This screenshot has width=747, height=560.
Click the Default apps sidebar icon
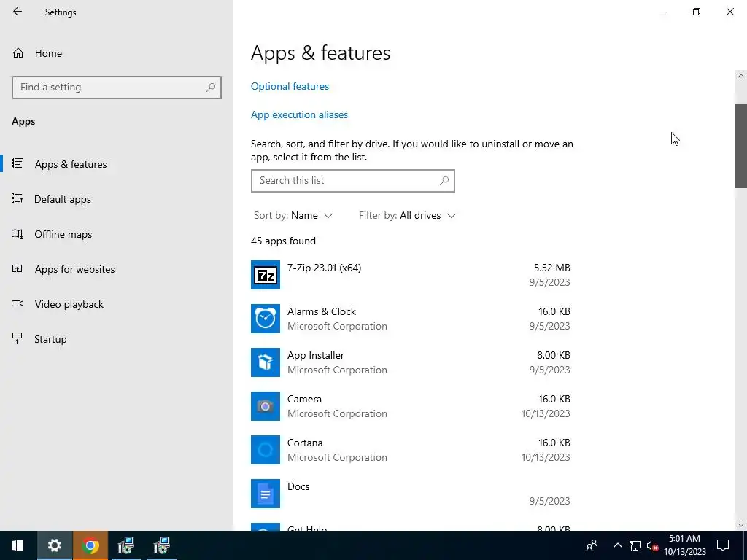click(x=18, y=198)
